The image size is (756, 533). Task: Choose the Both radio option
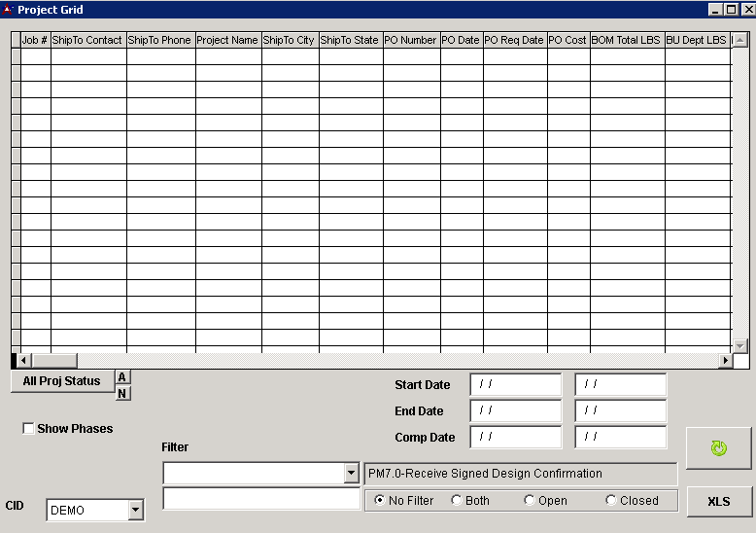(x=457, y=501)
